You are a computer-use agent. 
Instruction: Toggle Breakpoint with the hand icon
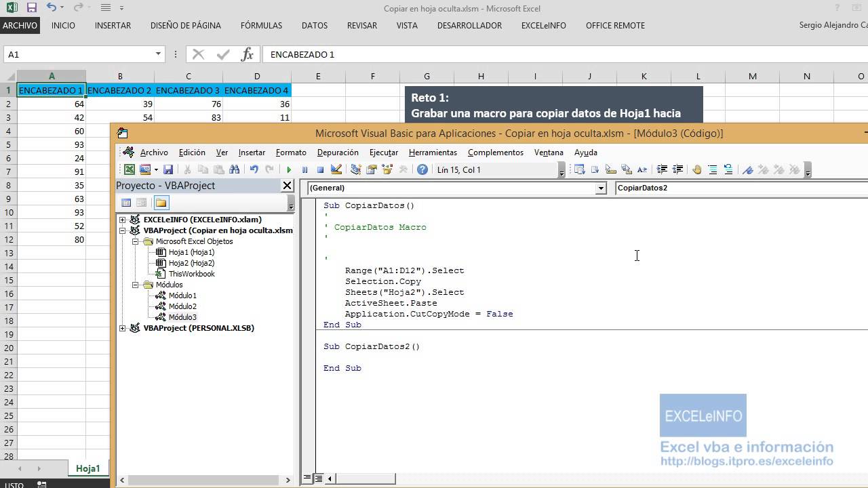[x=696, y=169]
